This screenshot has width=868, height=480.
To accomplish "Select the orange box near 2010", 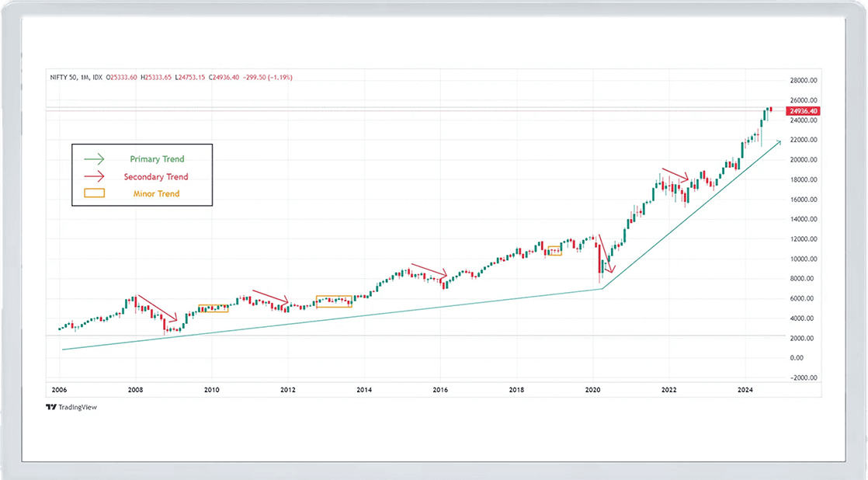I will coord(214,308).
